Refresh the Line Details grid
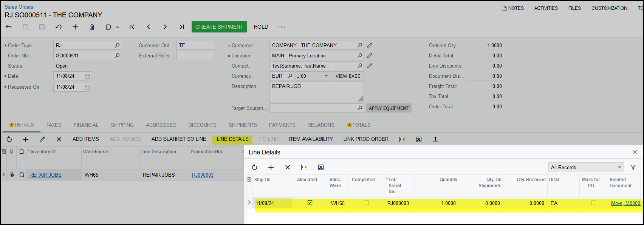Screen dimensions: 644x225 (254, 167)
